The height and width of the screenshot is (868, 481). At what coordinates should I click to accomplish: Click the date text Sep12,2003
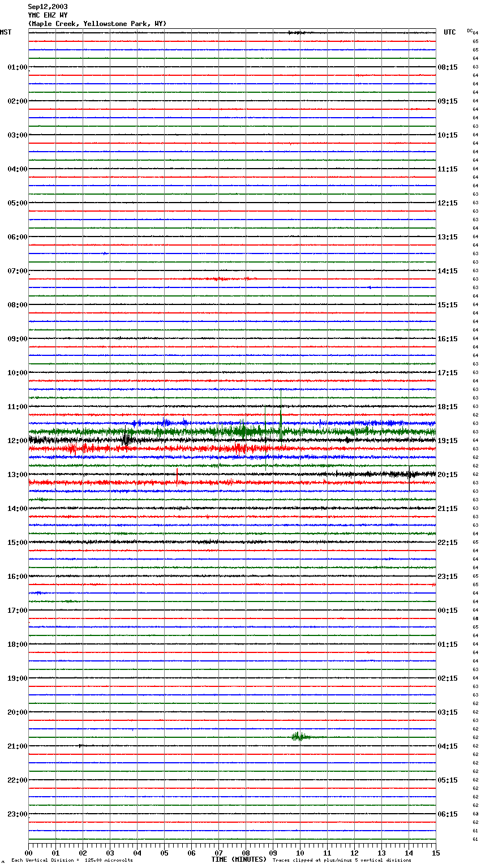click(48, 7)
